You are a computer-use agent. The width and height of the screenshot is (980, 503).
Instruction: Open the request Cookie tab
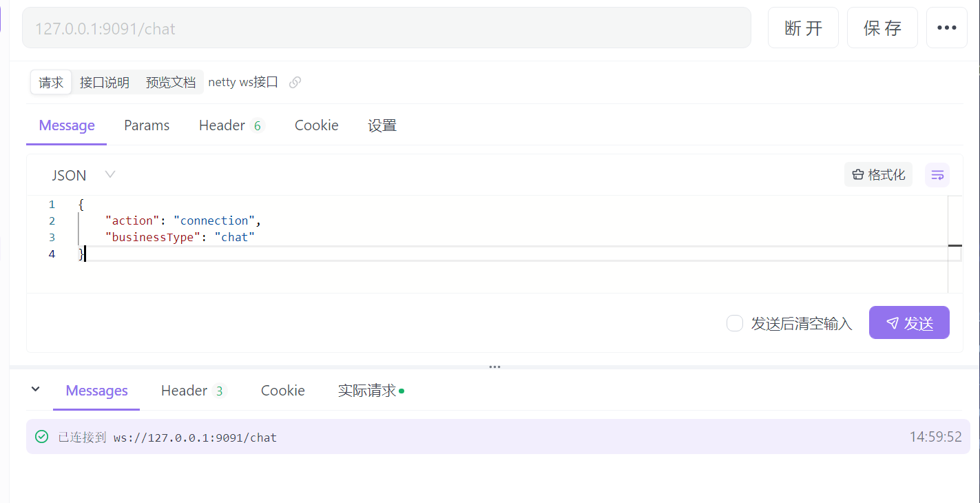(317, 125)
